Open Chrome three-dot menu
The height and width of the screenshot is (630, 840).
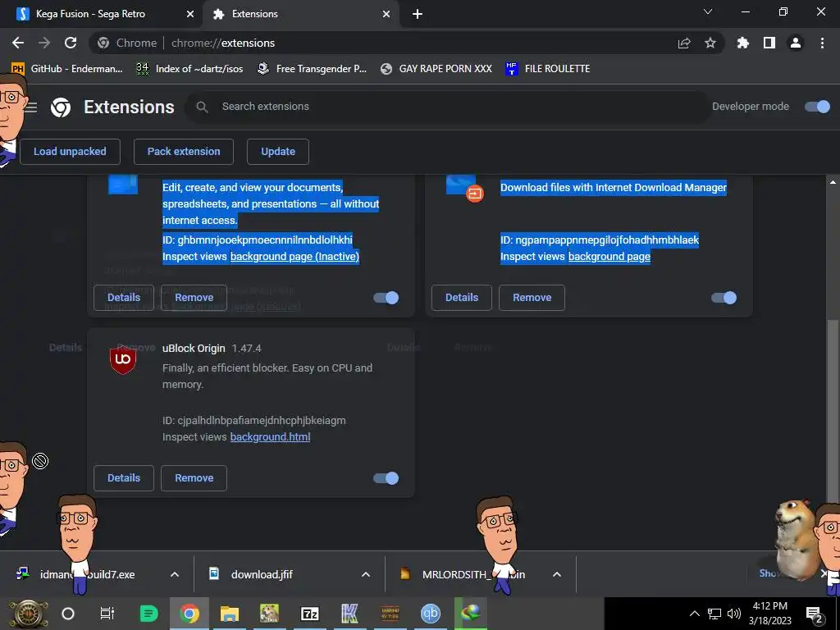pyautogui.click(x=822, y=43)
